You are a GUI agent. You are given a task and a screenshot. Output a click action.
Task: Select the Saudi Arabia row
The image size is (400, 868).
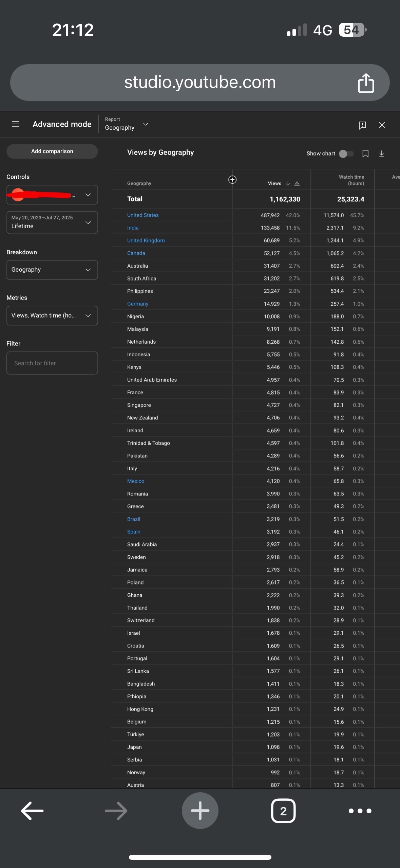(x=255, y=544)
